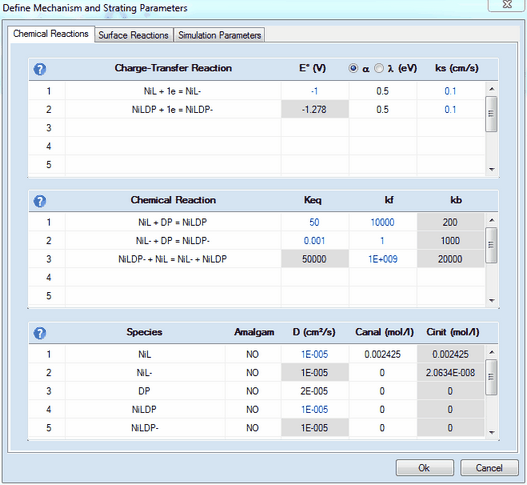Viewport: 527px width, 485px height.
Task: Switch to Simulation Parameters tab
Action: point(219,35)
